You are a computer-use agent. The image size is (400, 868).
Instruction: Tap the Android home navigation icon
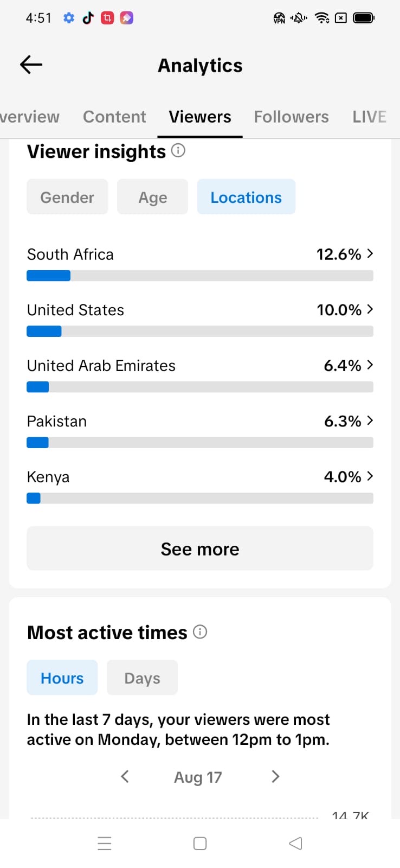tap(200, 843)
